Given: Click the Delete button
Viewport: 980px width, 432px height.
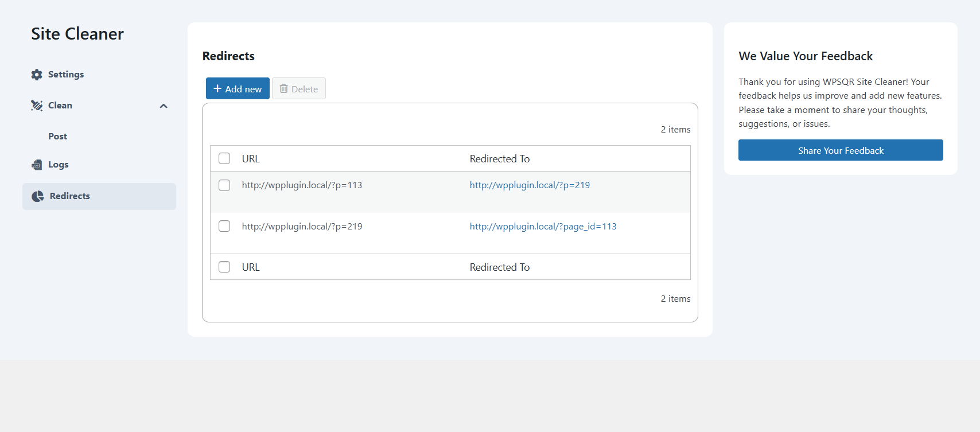Looking at the screenshot, I should (299, 88).
